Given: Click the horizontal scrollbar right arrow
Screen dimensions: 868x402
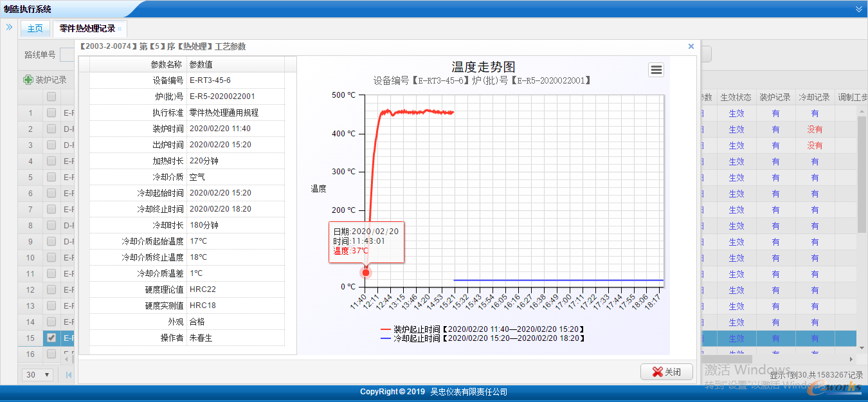Looking at the screenshot, I should pyautogui.click(x=853, y=359).
